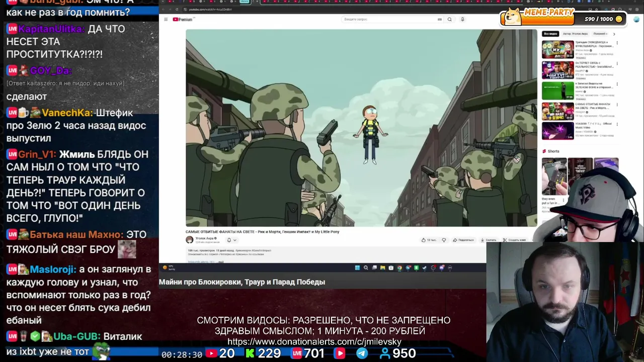This screenshot has width=644, height=362.
Task: Click the 590 / 1000 coin counter
Action: (x=603, y=19)
